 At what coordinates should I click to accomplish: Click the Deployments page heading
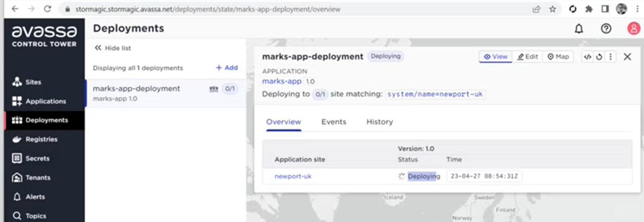click(x=129, y=29)
